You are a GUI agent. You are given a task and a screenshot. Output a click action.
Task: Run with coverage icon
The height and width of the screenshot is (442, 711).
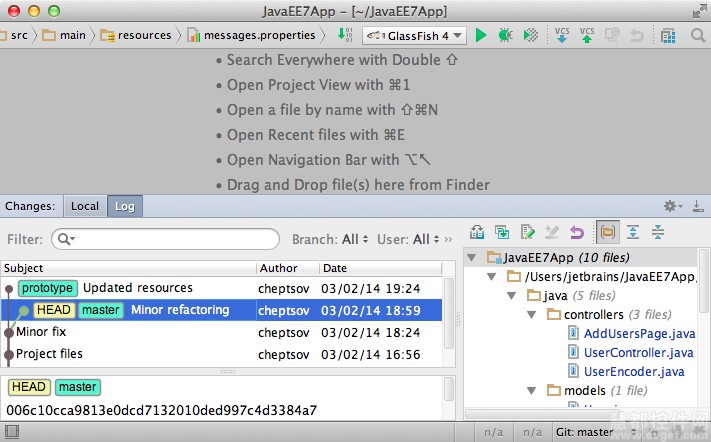pyautogui.click(x=531, y=35)
